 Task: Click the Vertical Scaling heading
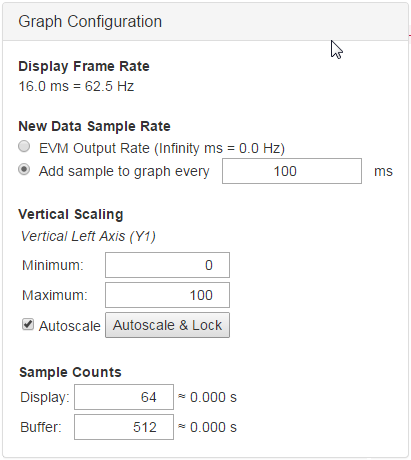(71, 214)
